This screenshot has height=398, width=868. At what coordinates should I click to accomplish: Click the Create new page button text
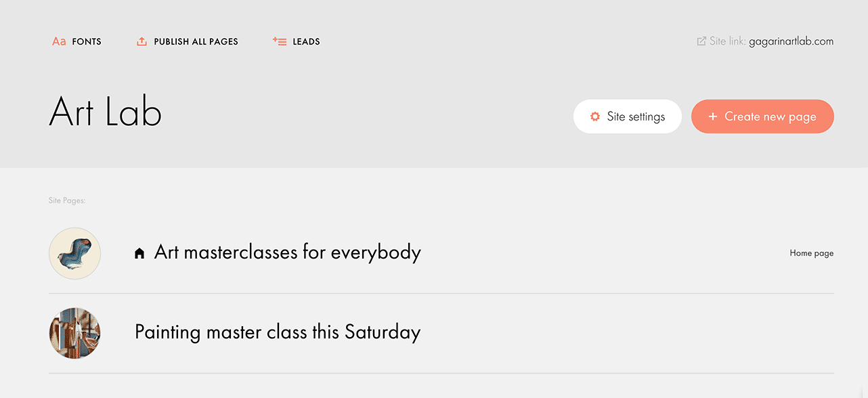tap(771, 116)
